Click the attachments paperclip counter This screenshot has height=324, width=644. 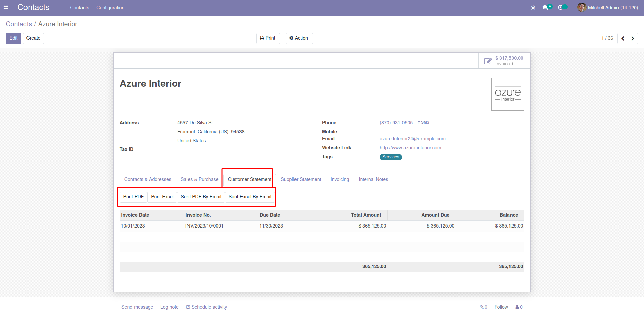point(483,307)
